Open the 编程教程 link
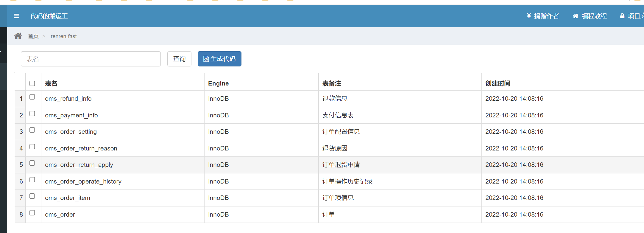The image size is (644, 233). click(590, 16)
